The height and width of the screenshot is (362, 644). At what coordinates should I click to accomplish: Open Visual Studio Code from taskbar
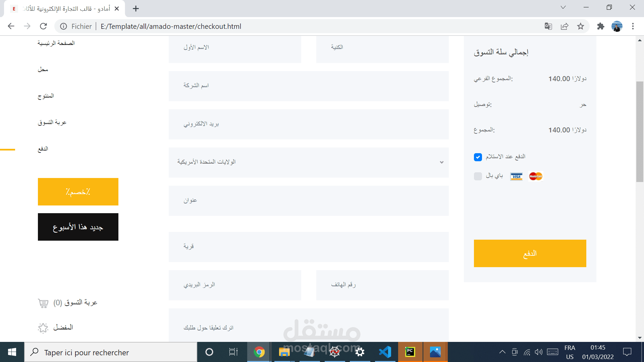click(385, 352)
